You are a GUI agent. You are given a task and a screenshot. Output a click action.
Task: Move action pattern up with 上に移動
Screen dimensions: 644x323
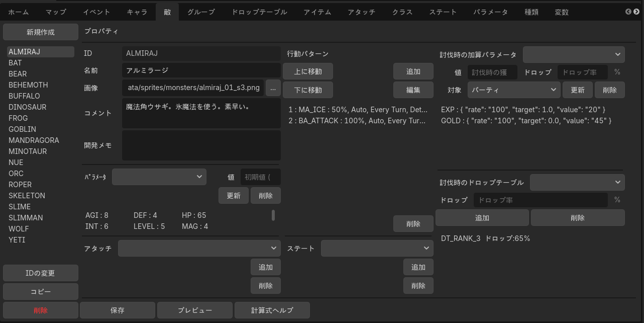308,71
